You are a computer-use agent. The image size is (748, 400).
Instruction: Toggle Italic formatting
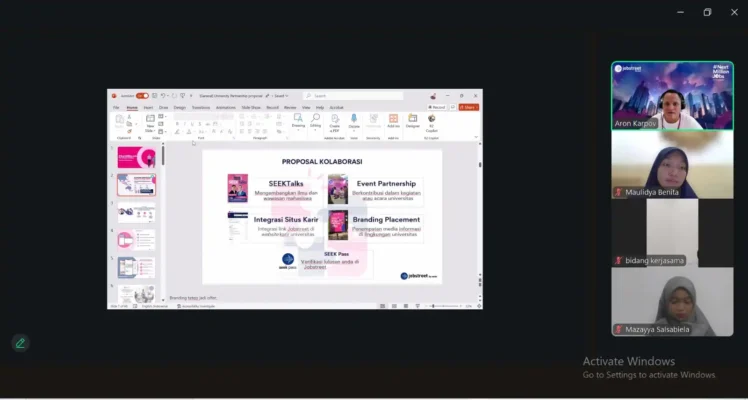(185, 124)
